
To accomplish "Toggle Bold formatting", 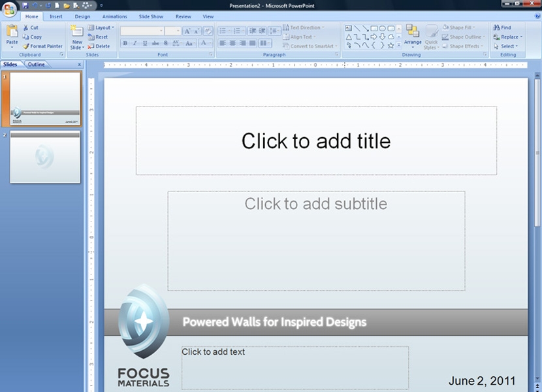I will [125, 43].
